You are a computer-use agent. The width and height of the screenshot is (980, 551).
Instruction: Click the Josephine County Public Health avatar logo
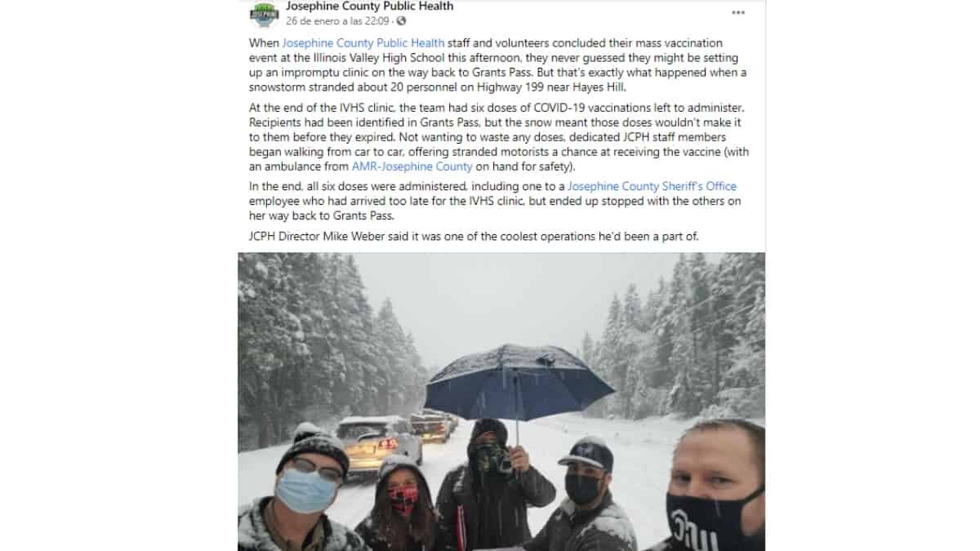tap(264, 14)
